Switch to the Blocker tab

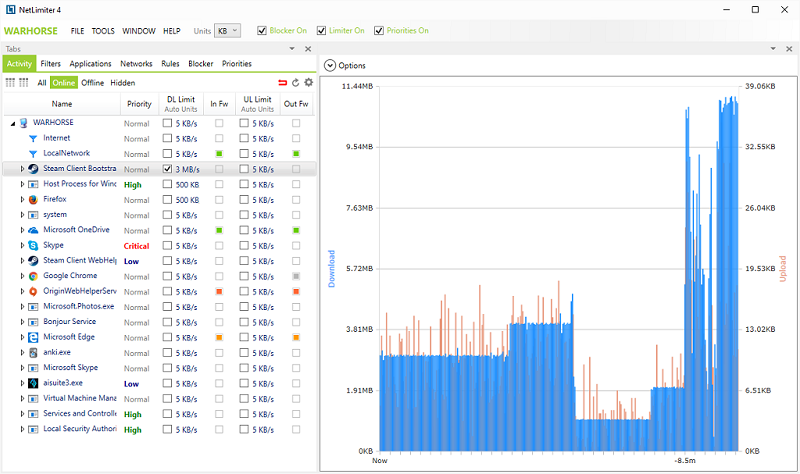(200, 64)
